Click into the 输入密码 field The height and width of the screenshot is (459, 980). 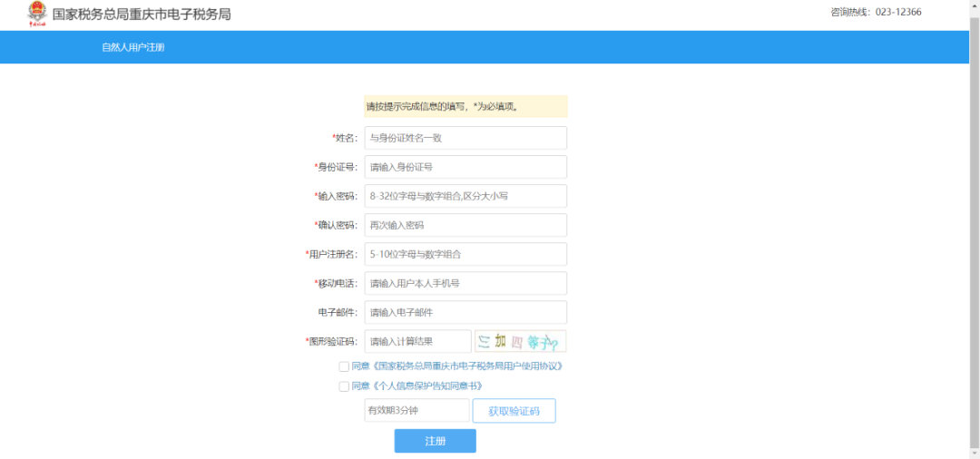click(465, 196)
